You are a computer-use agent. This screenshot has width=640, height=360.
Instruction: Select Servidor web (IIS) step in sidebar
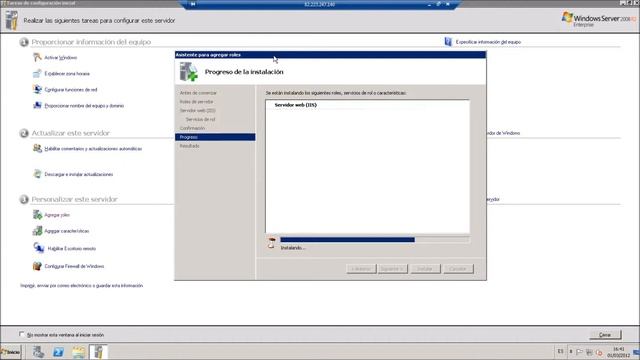(198, 111)
